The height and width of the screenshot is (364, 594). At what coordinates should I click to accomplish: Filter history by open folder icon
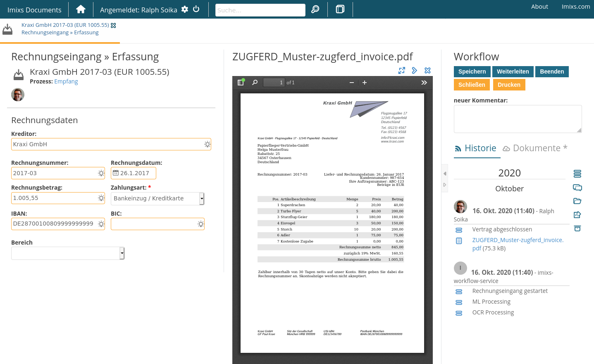(577, 201)
